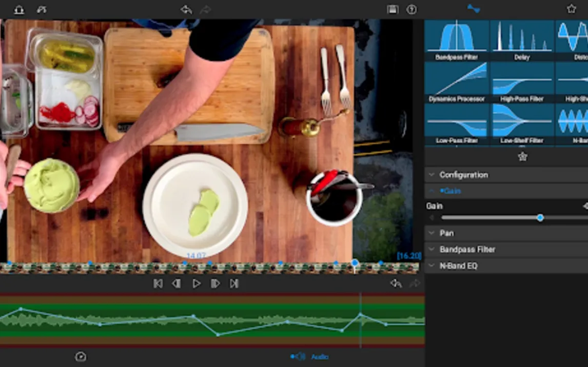
Task: Click the keyframe undo arrow beside playback controls
Action: [395, 283]
